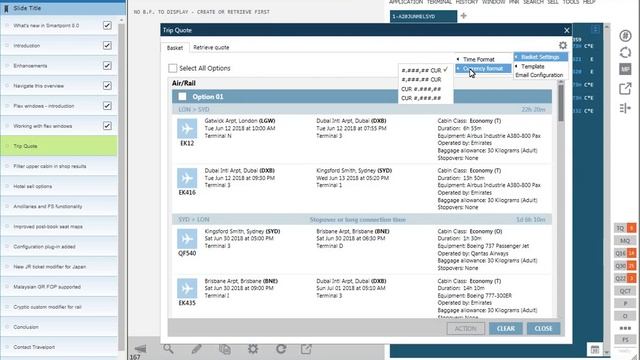Click the send arrow icon in bottom toolbar
The image size is (640, 360).
point(140,349)
